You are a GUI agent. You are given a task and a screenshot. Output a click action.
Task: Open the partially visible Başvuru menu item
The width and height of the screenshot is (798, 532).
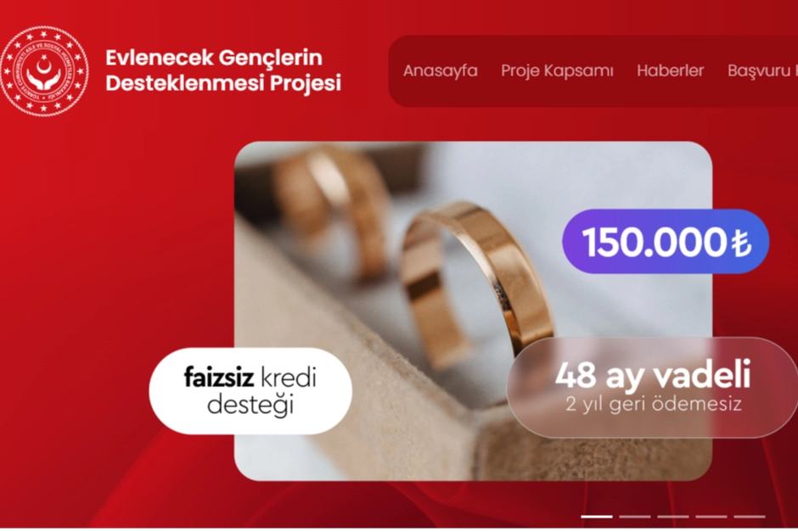tap(762, 70)
